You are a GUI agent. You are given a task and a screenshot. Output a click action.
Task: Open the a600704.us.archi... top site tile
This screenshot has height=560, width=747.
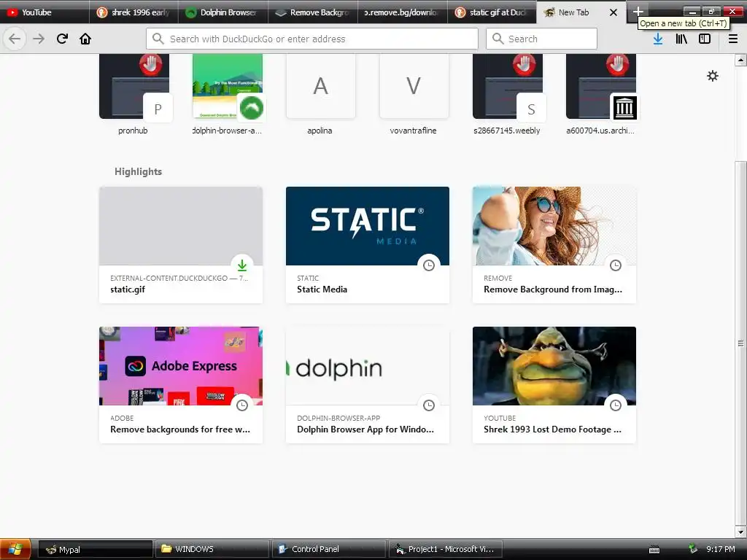pos(600,94)
